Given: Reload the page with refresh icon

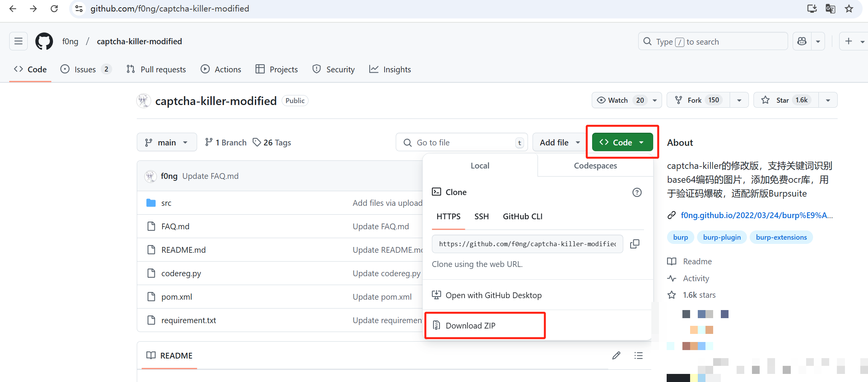Looking at the screenshot, I should click(54, 8).
